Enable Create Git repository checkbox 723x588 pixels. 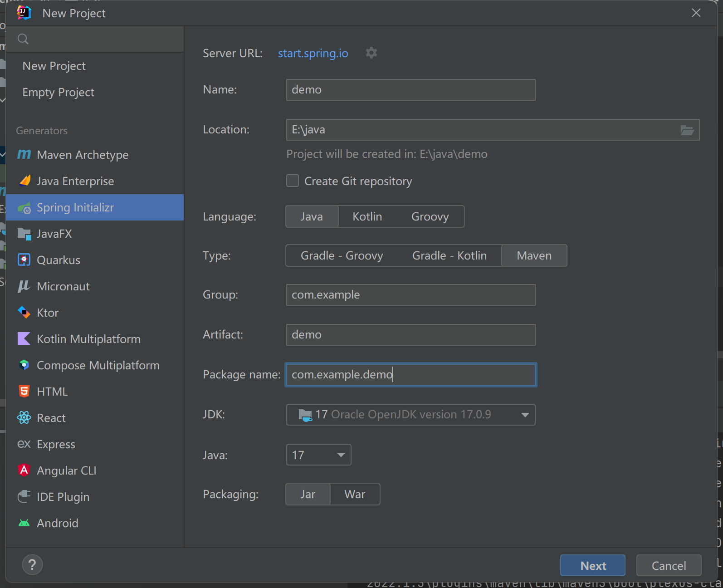coord(293,181)
